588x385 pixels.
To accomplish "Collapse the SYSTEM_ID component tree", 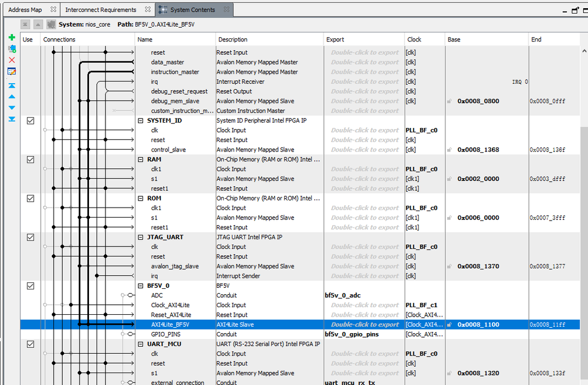I will tap(141, 120).
